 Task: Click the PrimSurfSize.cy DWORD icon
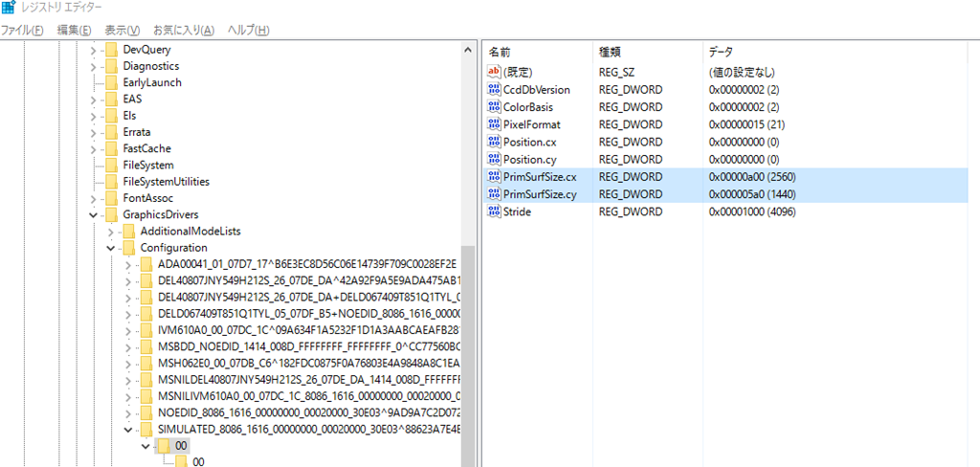click(494, 194)
